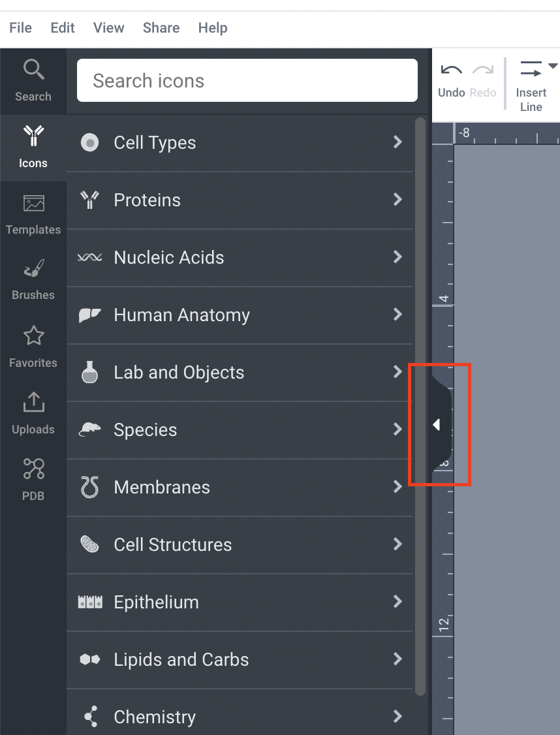Open the View menu

click(108, 27)
